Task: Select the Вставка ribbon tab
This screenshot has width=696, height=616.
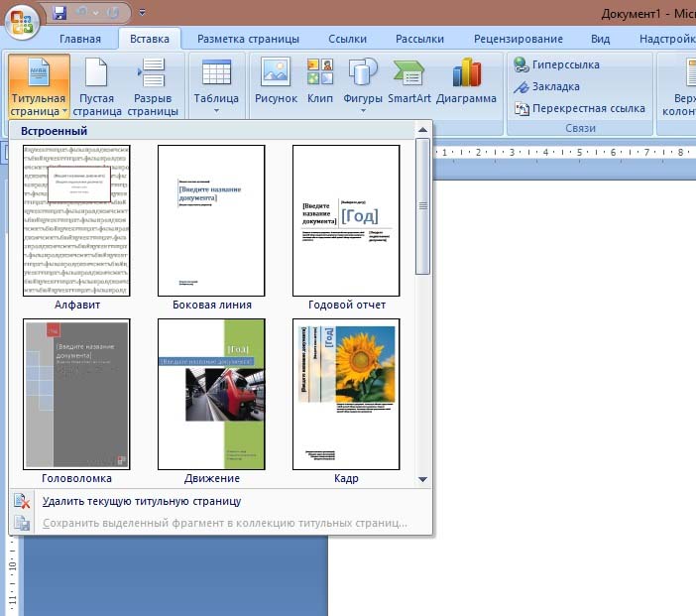Action: (150, 39)
